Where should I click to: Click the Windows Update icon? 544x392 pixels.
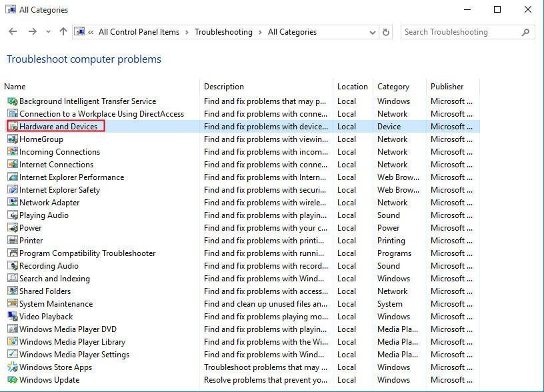click(13, 380)
